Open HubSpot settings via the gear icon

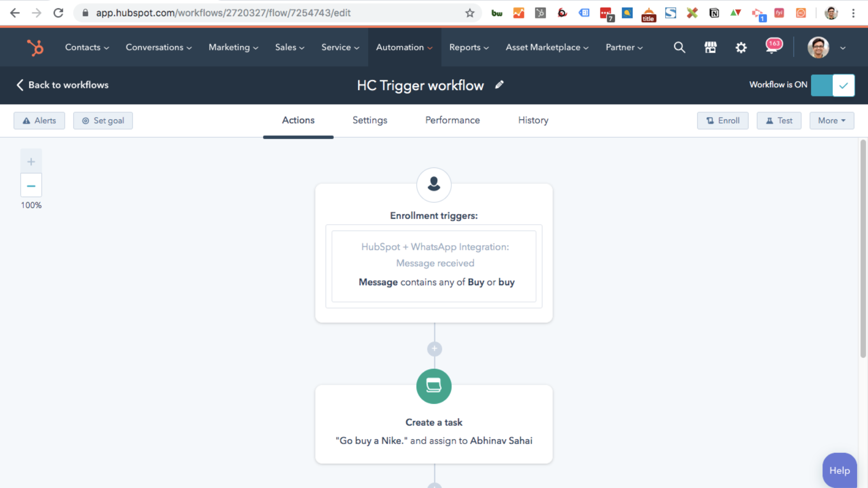[741, 47]
